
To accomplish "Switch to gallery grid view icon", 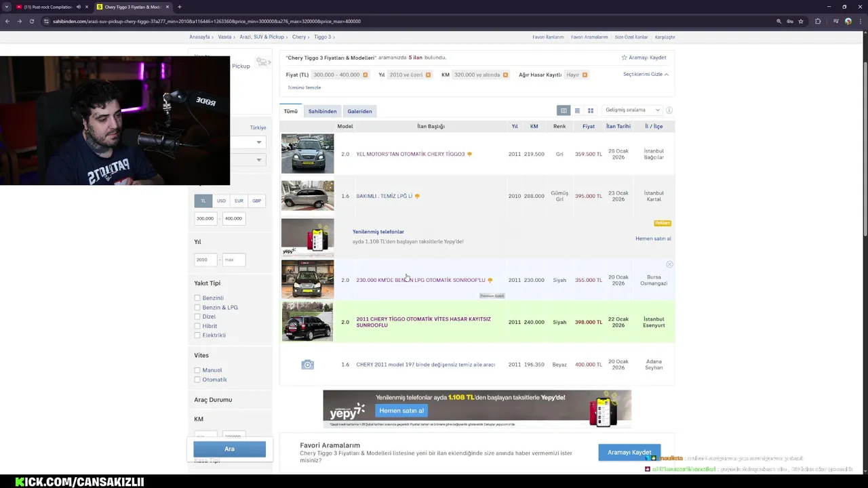I will tap(591, 110).
